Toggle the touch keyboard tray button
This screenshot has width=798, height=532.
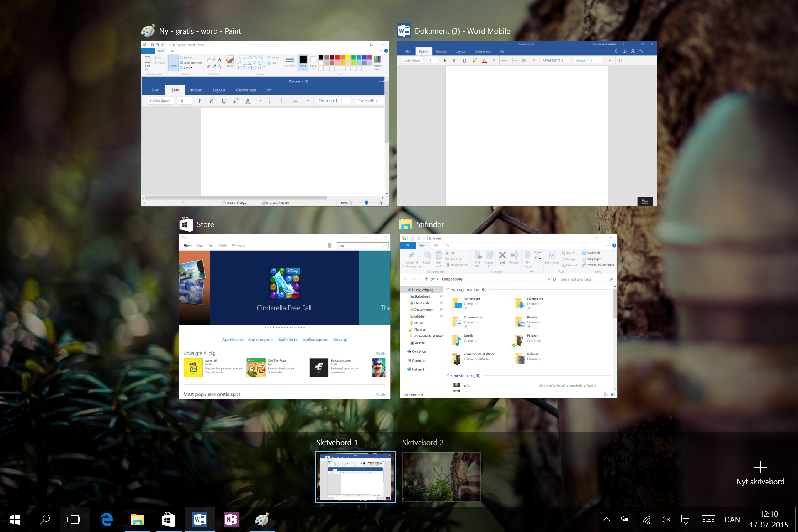point(708,520)
